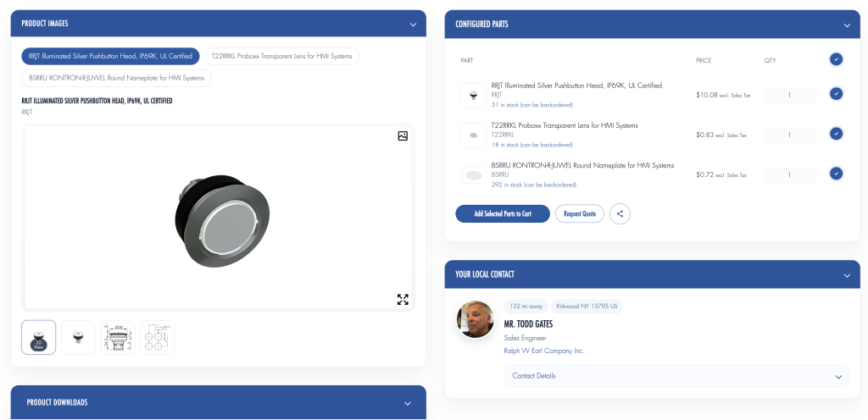Image resolution: width=868 pixels, height=420 pixels.
Task: Expand the Contact Details dropdown
Action: 676,376
